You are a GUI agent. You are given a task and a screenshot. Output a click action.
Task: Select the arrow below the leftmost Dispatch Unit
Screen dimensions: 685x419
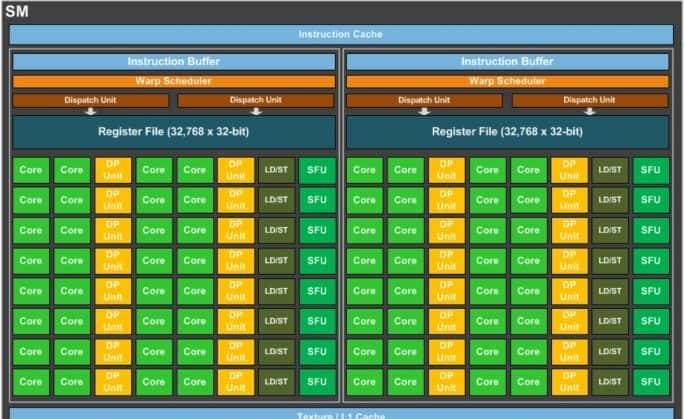[x=91, y=112]
